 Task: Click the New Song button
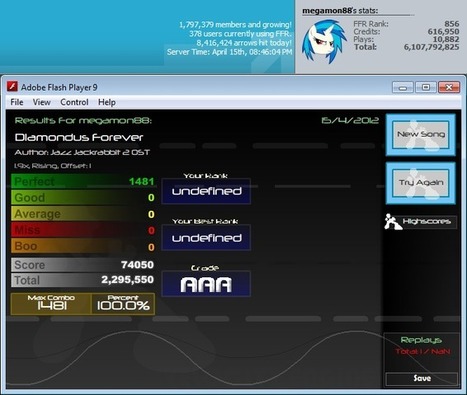click(421, 135)
